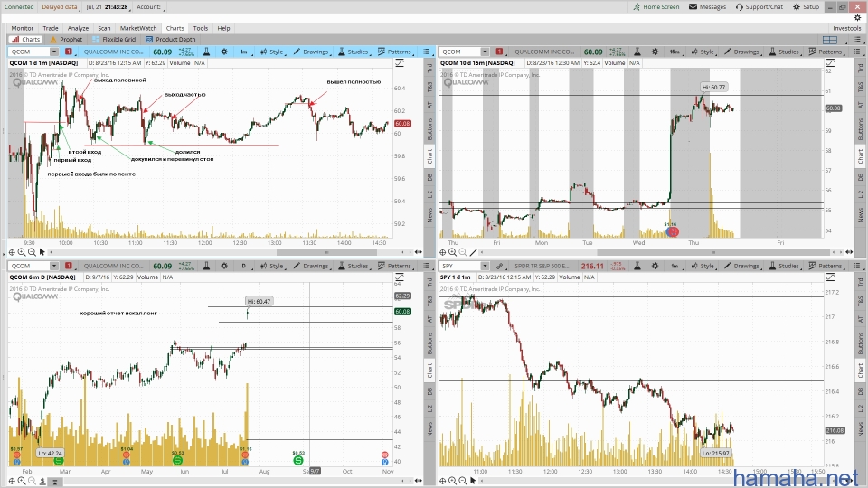Open Studies in QCOM 1m chart
Viewport: 868px width, 488px height.
tap(354, 52)
